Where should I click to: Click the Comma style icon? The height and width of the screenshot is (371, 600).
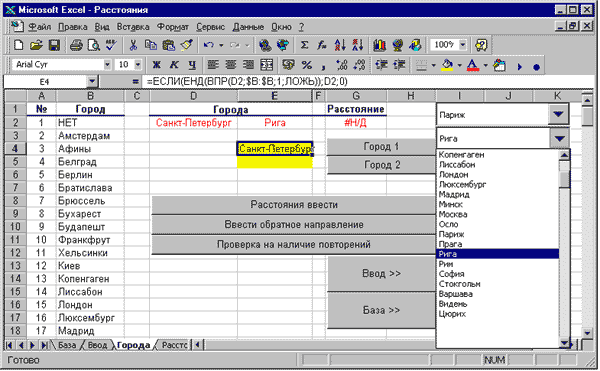(x=323, y=66)
